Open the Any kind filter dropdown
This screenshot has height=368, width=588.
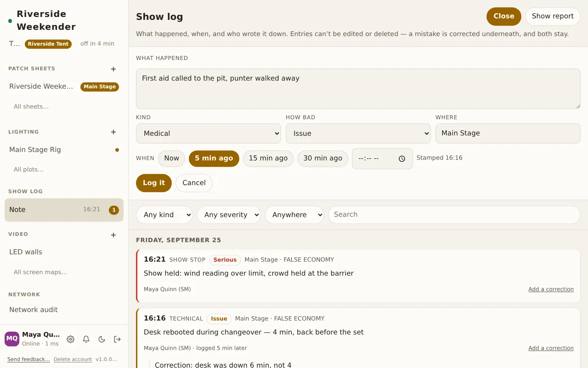click(164, 215)
